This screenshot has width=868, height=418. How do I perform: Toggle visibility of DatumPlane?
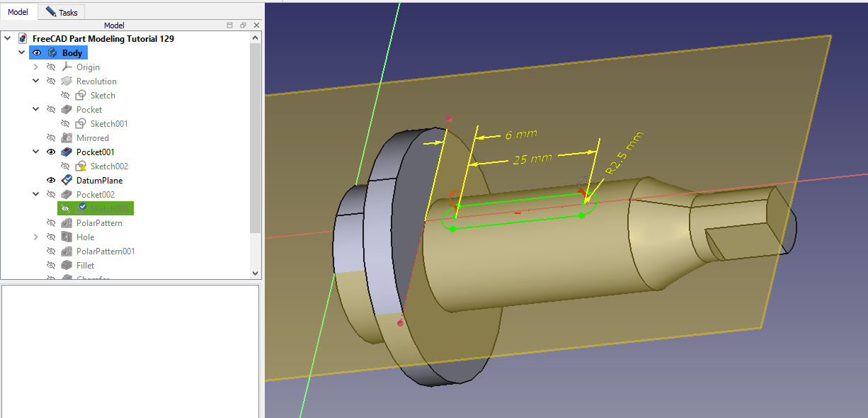point(51,181)
